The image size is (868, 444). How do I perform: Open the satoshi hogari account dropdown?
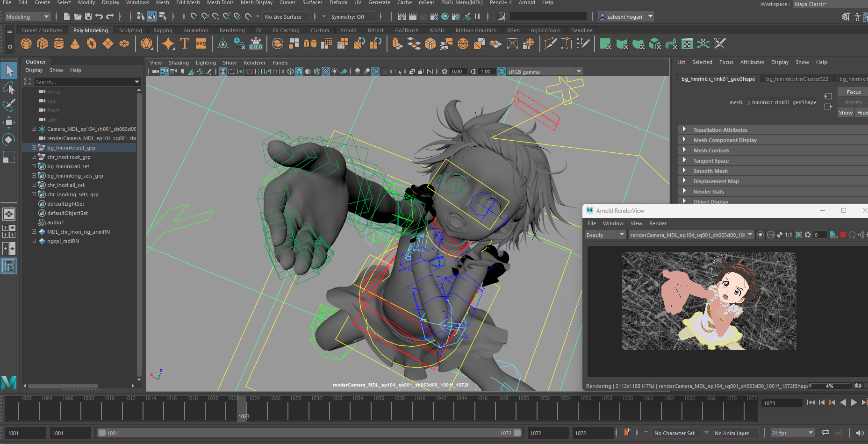[x=626, y=17]
